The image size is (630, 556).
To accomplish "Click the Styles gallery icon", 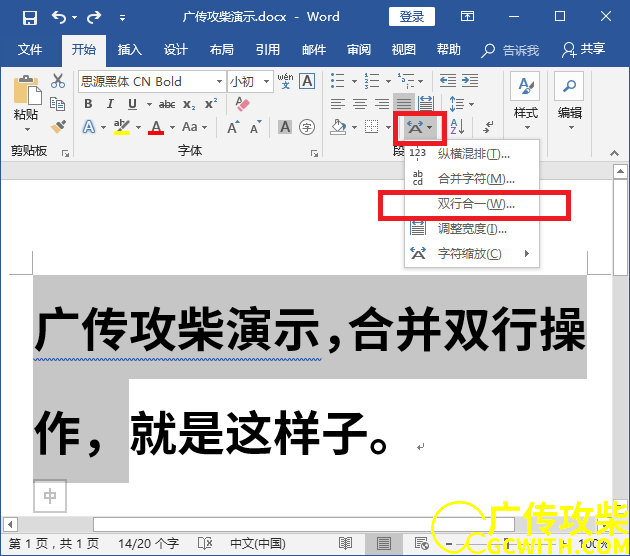I will click(x=525, y=86).
